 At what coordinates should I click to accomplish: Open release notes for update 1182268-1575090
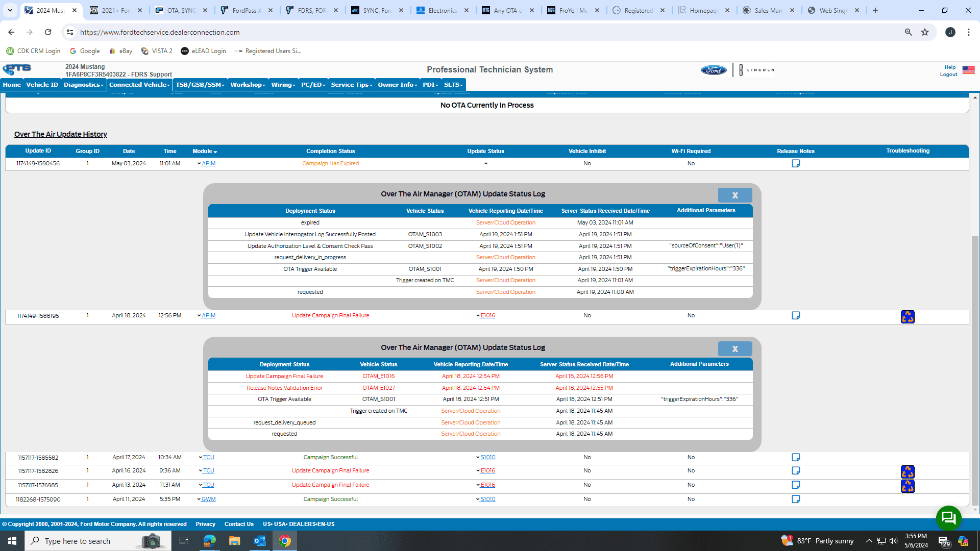point(796,499)
